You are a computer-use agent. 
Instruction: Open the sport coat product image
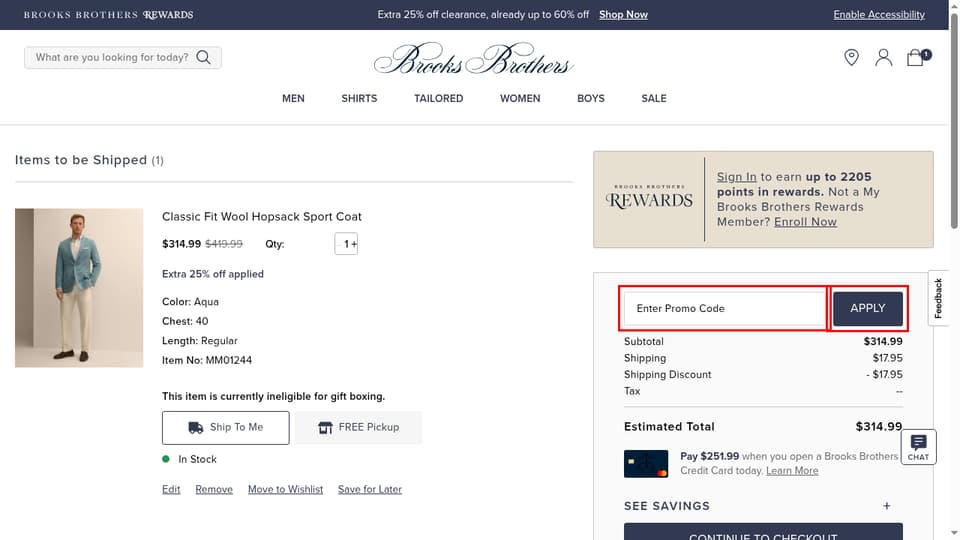[x=79, y=288]
